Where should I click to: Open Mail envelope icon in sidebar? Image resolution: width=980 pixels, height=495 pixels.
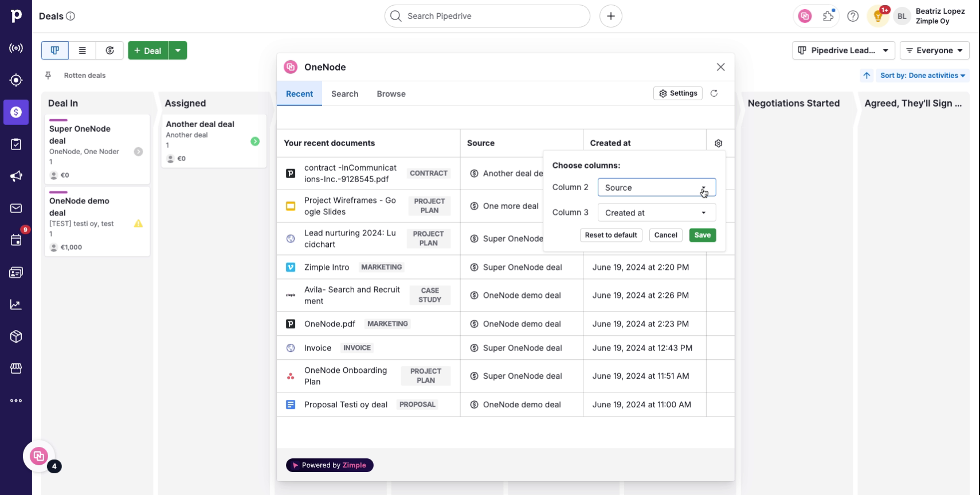[16, 209]
